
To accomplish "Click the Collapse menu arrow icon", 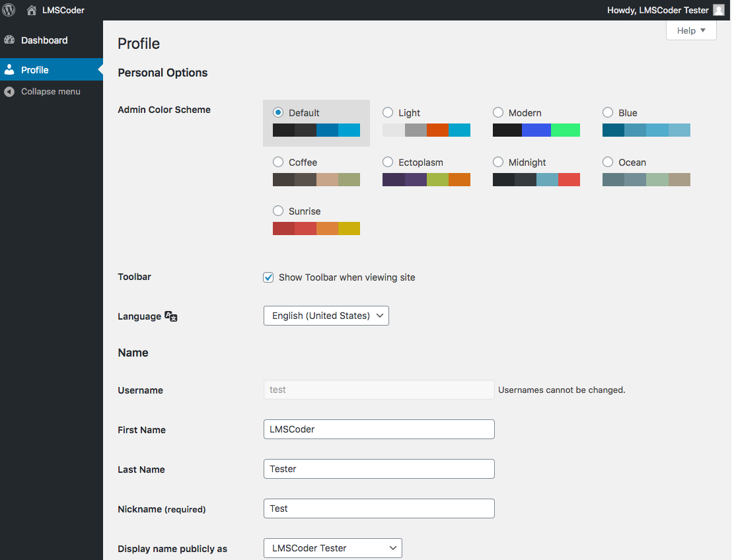I will tap(9, 91).
